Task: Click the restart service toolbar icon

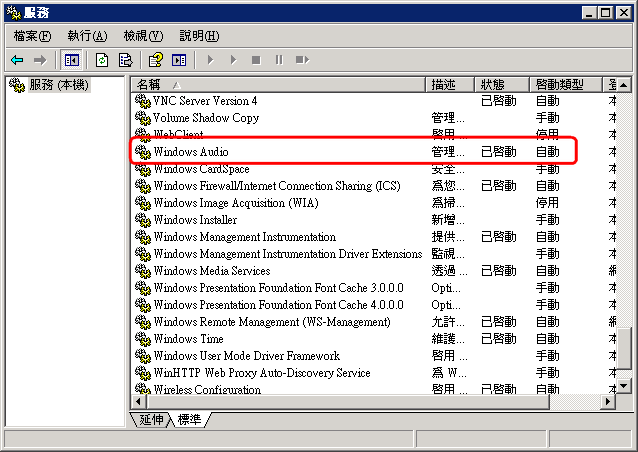Action: pos(302,60)
